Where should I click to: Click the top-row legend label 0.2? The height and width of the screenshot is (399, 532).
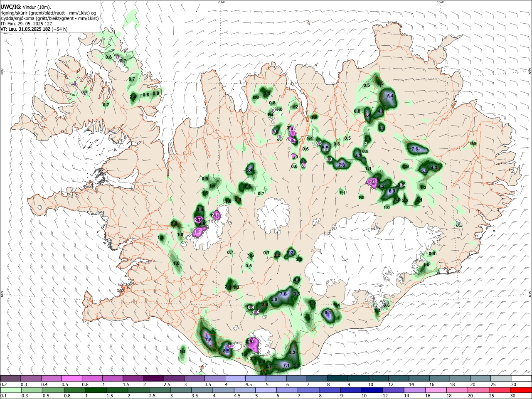pos(3,384)
